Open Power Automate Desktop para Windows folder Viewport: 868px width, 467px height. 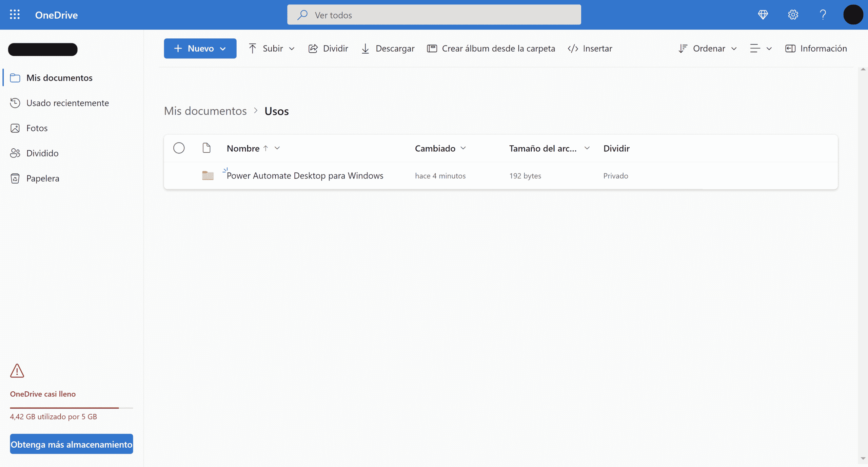(x=305, y=175)
